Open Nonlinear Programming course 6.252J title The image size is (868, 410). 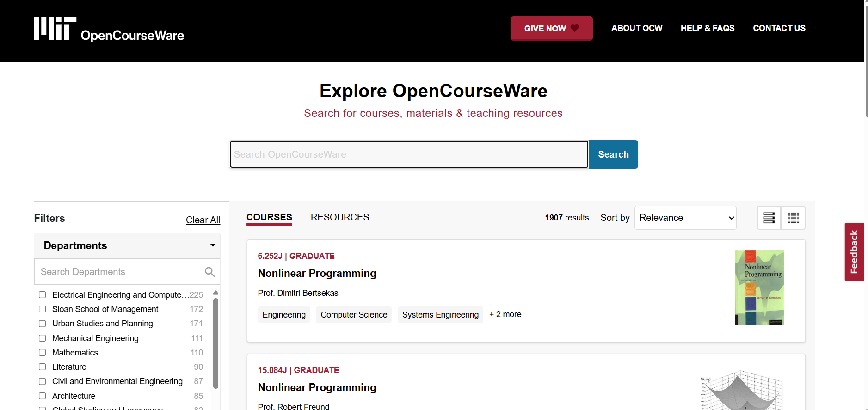(317, 273)
